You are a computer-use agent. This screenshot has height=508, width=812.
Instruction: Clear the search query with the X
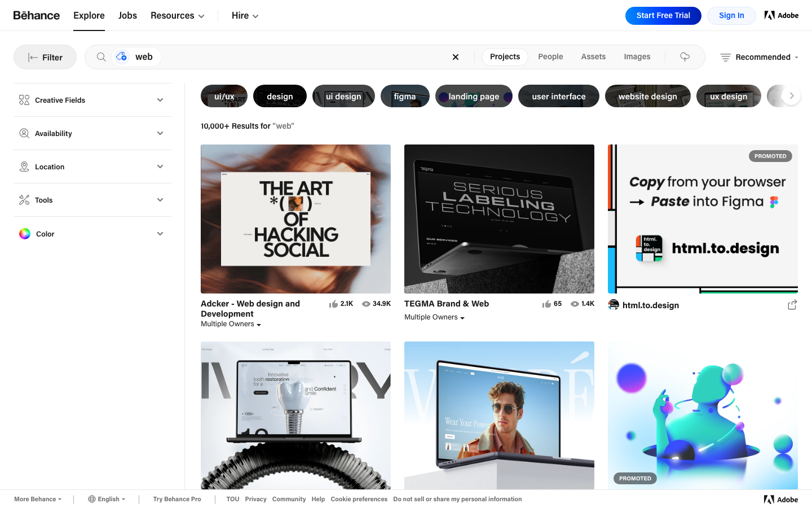(456, 57)
